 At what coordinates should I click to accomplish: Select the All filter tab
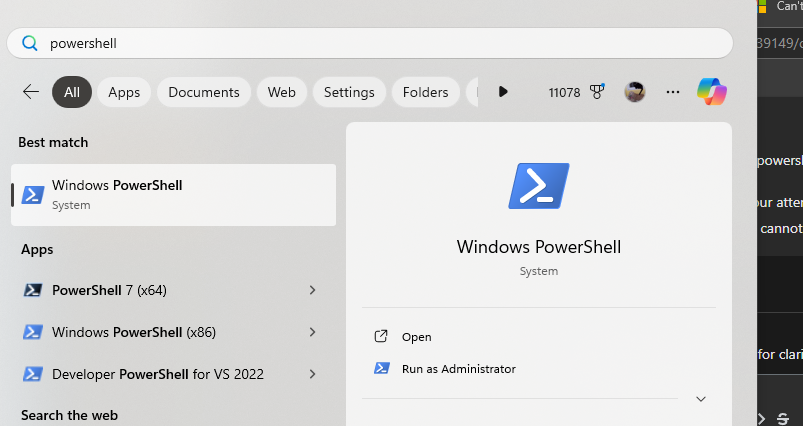(72, 92)
